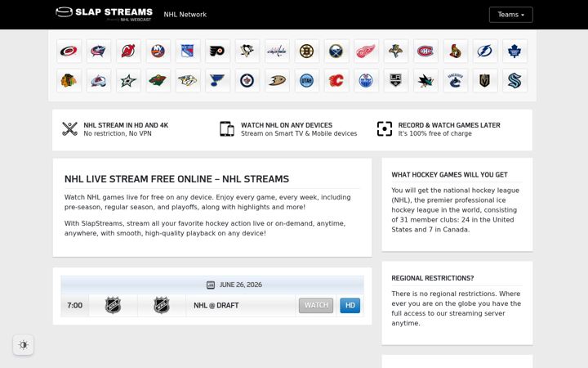Open the Utah team logo
The height and width of the screenshot is (368, 588).
pos(307,80)
